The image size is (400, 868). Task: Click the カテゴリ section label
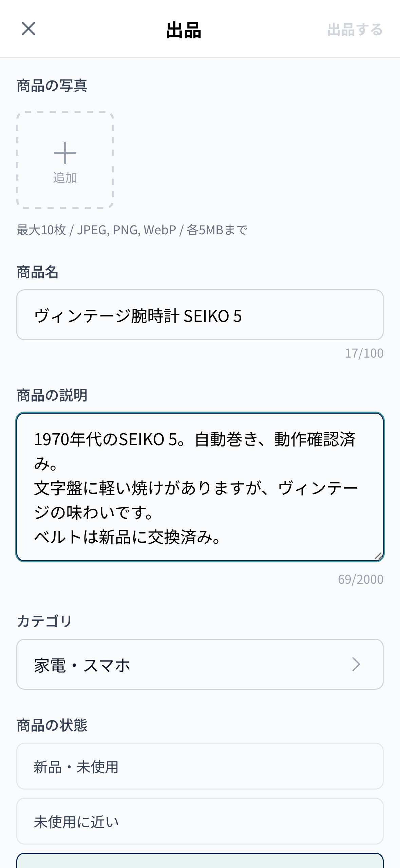44,621
